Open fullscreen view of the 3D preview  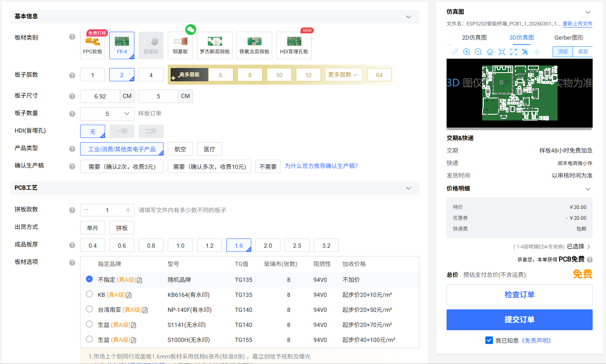[x=513, y=52]
